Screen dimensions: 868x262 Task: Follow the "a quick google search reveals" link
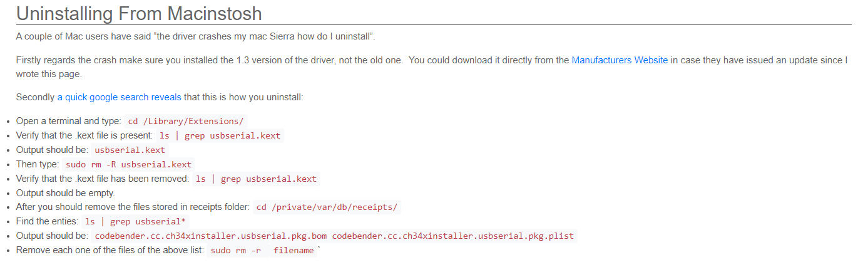[119, 97]
